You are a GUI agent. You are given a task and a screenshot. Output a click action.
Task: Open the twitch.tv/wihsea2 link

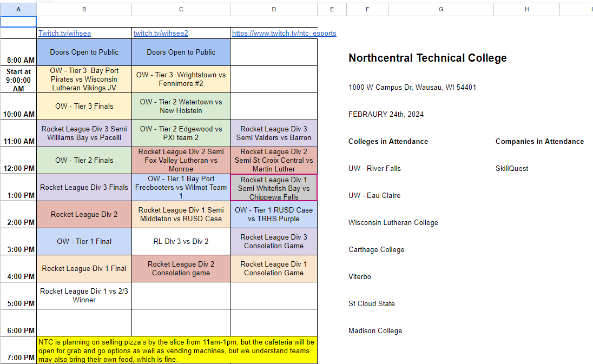pos(161,33)
